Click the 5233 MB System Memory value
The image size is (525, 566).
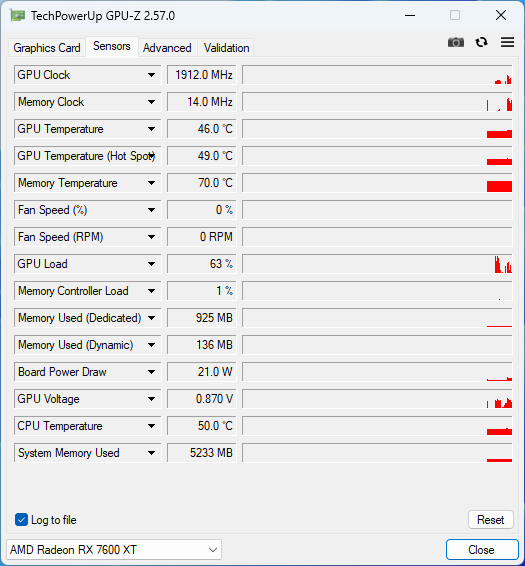[201, 453]
